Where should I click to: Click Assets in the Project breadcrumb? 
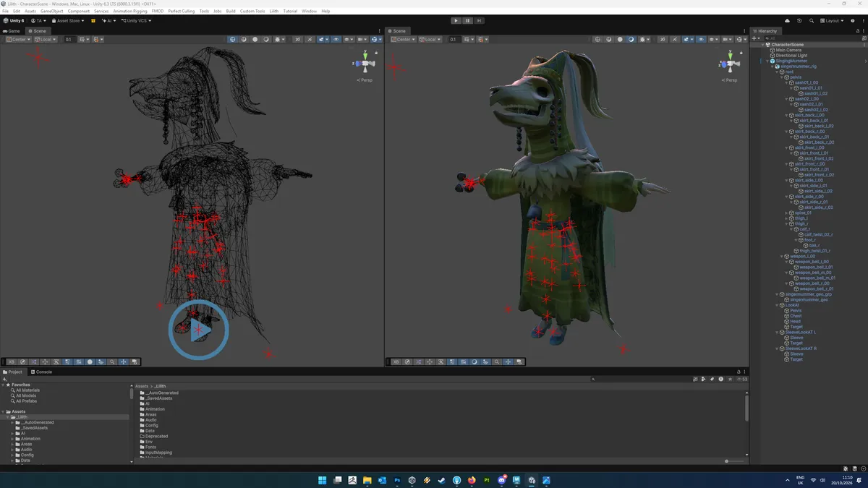coord(141,386)
